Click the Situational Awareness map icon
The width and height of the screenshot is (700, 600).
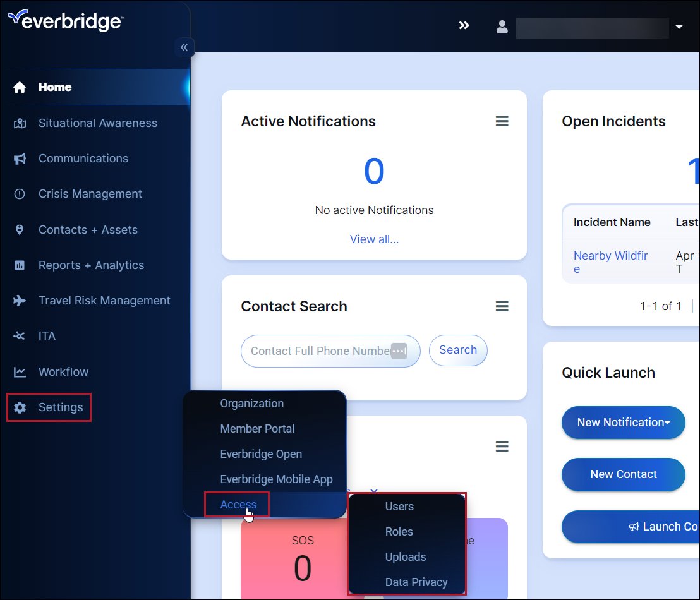[20, 123]
